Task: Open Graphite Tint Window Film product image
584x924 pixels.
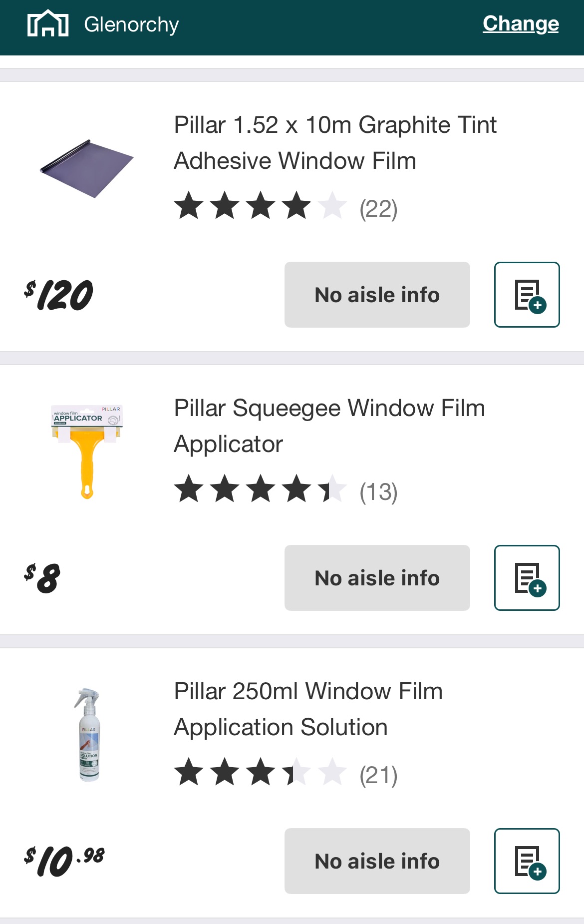Action: (87, 169)
